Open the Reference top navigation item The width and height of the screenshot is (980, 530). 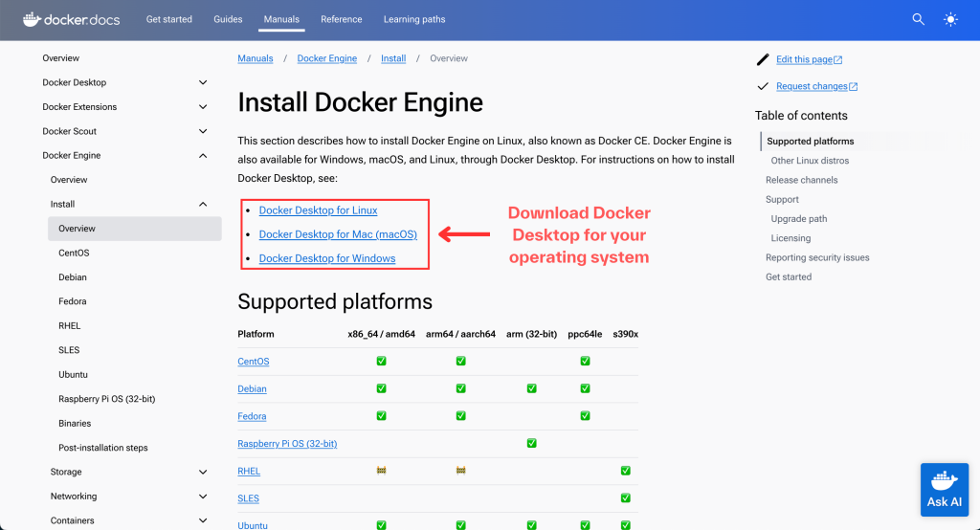click(342, 19)
